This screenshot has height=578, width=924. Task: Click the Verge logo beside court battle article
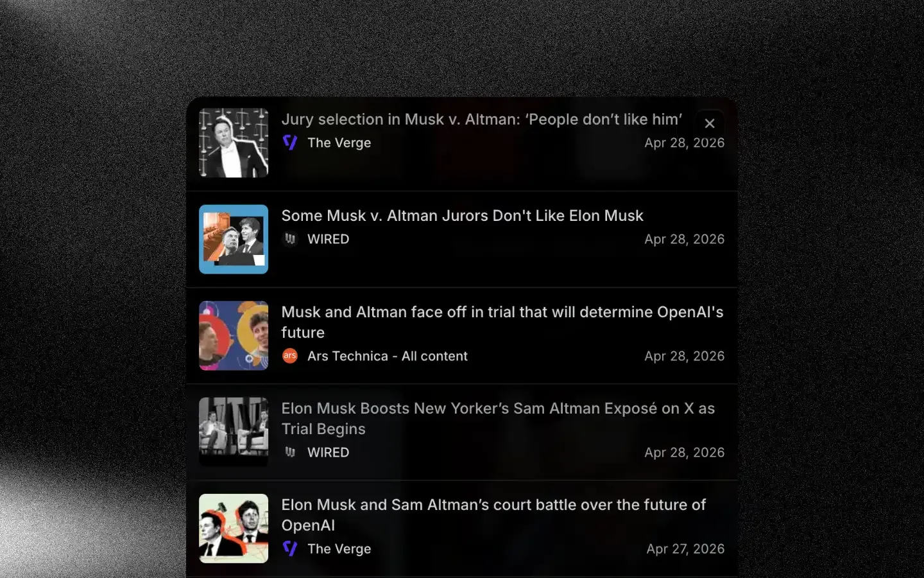(290, 548)
